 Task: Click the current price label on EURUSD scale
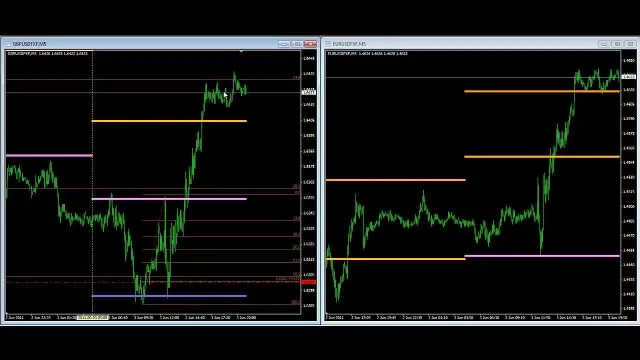(628, 77)
